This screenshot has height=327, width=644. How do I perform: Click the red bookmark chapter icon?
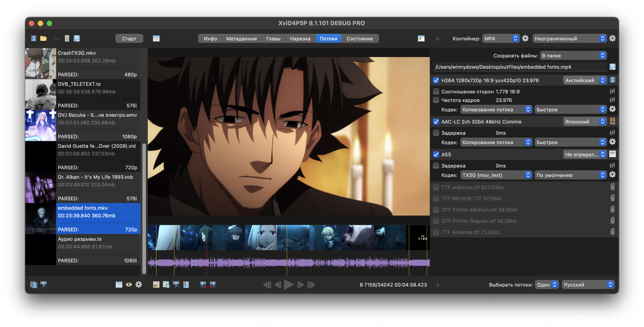click(x=186, y=284)
